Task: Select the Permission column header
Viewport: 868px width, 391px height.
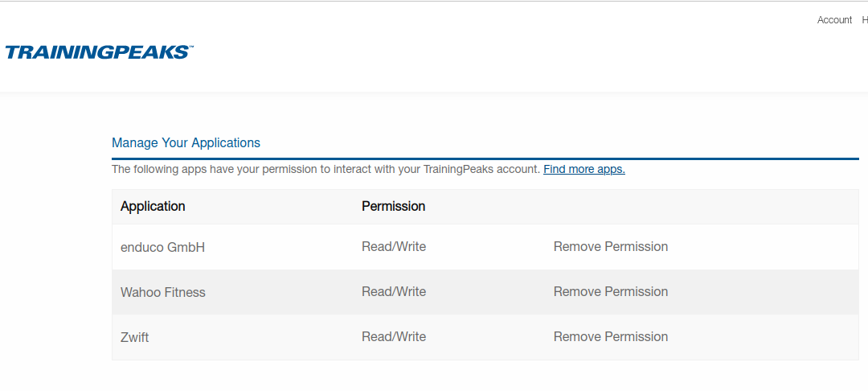Action: point(393,207)
